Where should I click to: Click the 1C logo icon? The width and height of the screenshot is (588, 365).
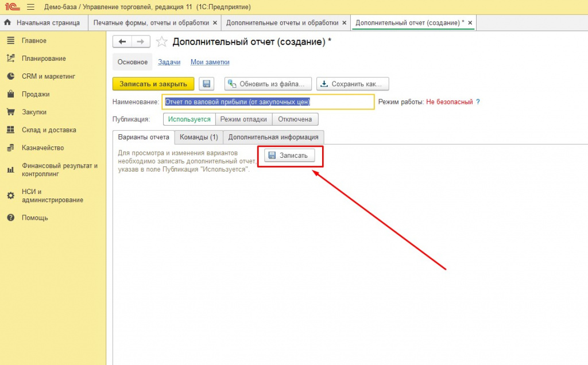(x=13, y=7)
